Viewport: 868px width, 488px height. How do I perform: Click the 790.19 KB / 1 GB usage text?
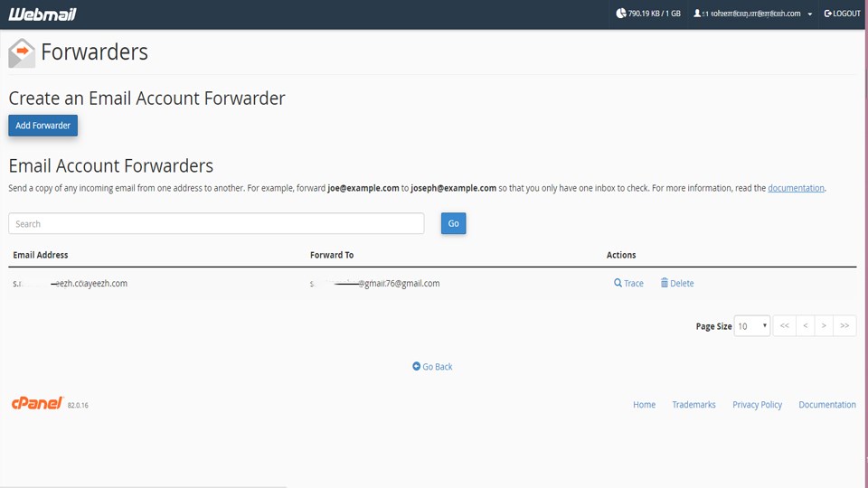tap(655, 14)
